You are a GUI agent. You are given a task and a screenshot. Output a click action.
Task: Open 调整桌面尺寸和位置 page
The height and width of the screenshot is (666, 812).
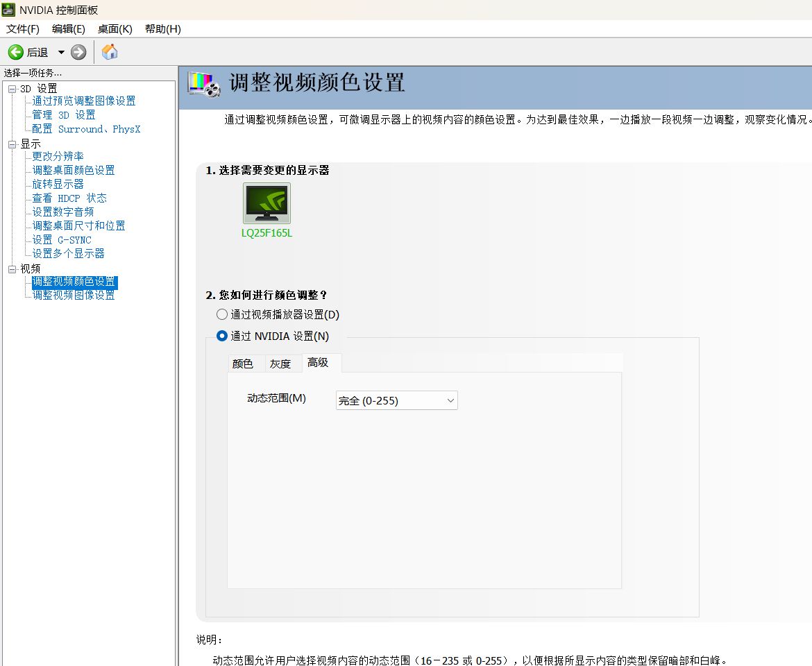point(78,225)
